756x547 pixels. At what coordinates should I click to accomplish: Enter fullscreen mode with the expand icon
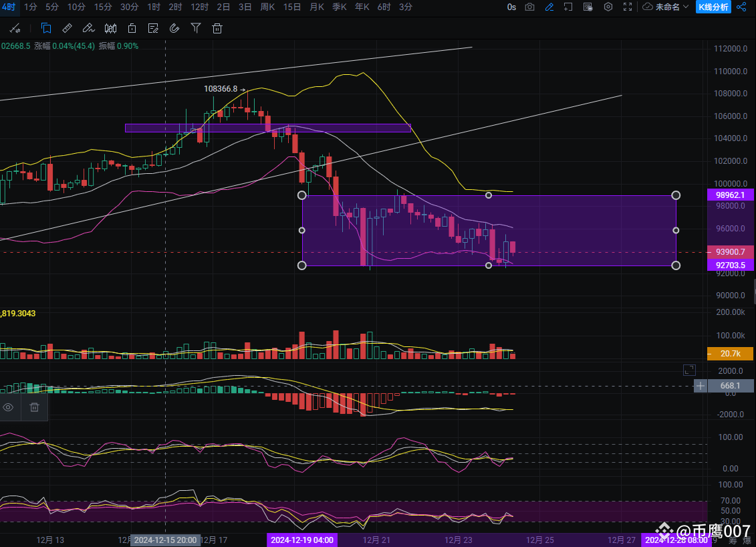pos(627,7)
